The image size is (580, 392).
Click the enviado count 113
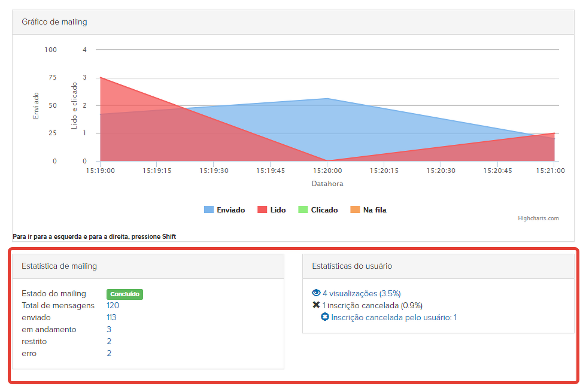click(111, 317)
